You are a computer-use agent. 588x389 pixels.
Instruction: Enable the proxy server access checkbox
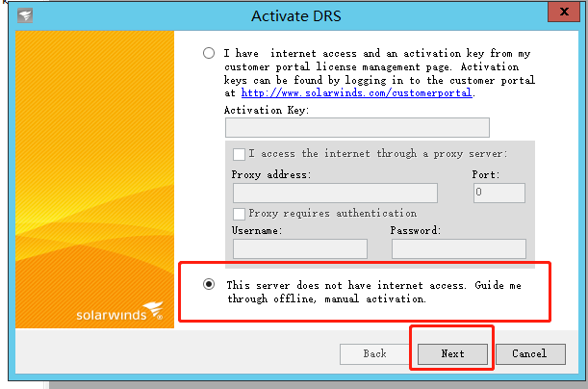click(239, 154)
